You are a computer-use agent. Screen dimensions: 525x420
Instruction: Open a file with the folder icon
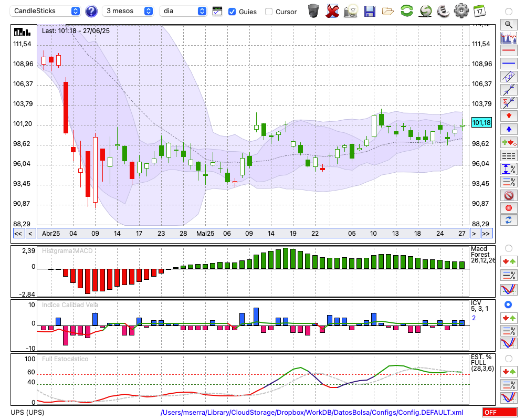pyautogui.click(x=388, y=11)
